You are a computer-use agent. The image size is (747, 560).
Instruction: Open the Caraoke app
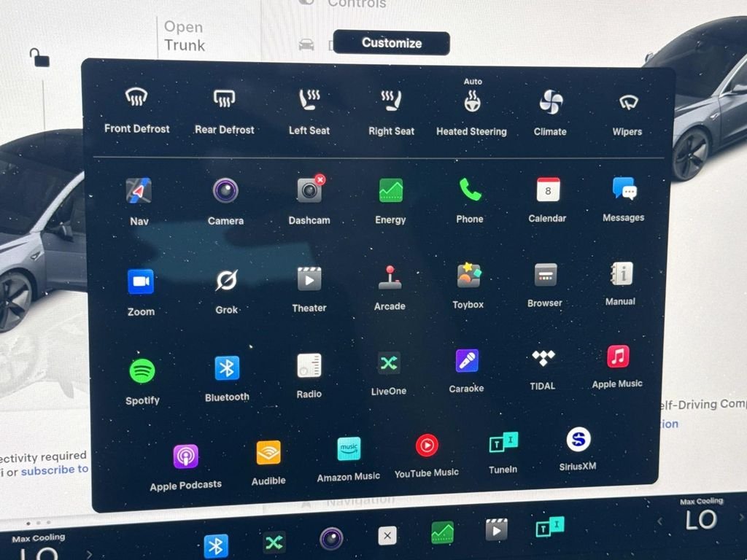tap(466, 370)
